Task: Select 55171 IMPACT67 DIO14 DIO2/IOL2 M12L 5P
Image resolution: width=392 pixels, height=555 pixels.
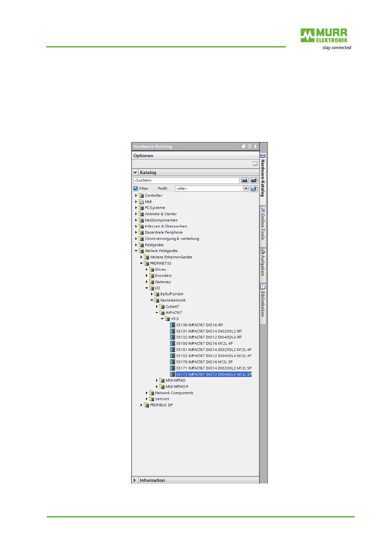Action: coord(214,368)
